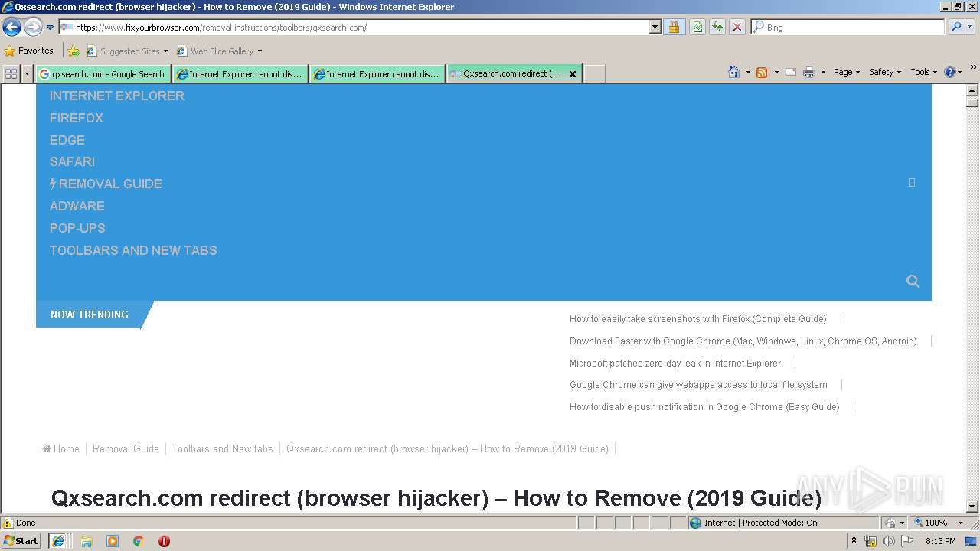Click the Windows Start button
The height and width of the screenshot is (551, 980).
[21, 540]
